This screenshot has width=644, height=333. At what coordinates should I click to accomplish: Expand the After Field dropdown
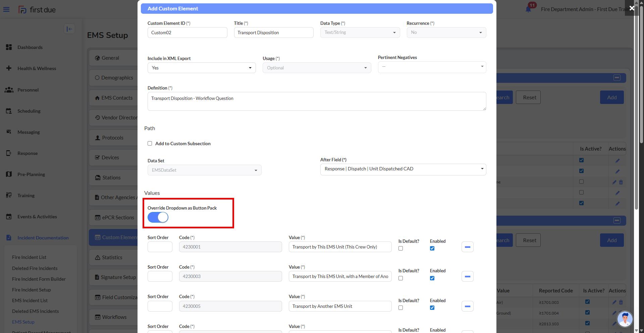pos(403,169)
